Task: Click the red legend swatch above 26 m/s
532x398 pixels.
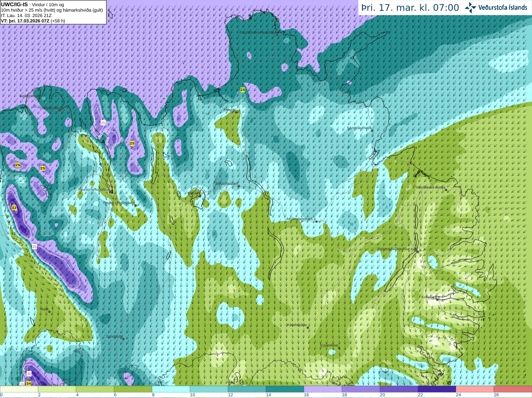Action: click(x=513, y=389)
